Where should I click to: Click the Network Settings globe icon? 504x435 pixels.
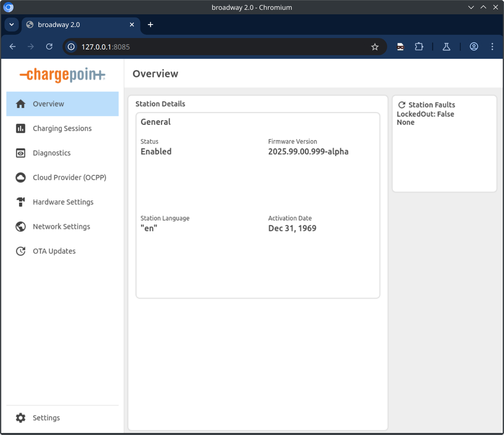[x=20, y=226]
